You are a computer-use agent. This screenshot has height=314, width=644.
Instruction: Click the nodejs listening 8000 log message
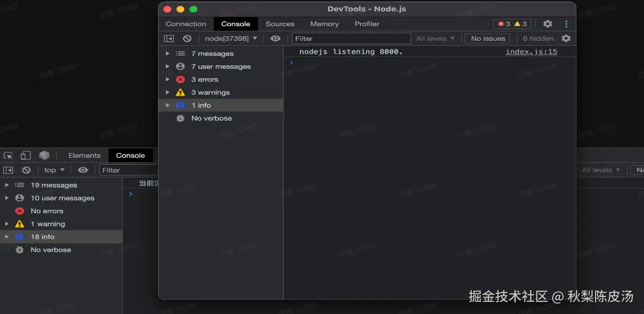coord(351,52)
